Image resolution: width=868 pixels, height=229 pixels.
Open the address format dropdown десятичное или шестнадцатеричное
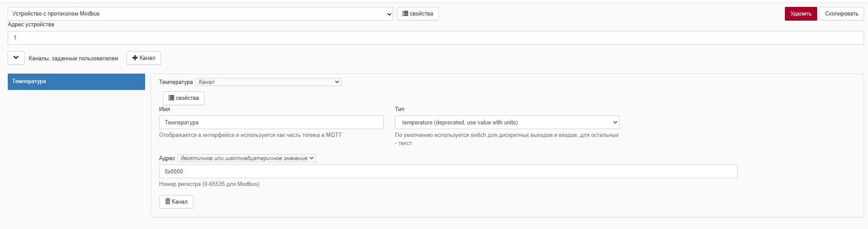click(246, 158)
